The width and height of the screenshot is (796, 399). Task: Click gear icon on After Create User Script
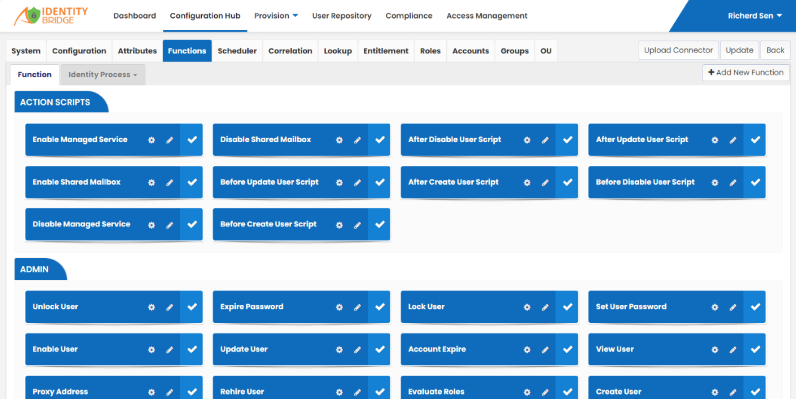527,183
